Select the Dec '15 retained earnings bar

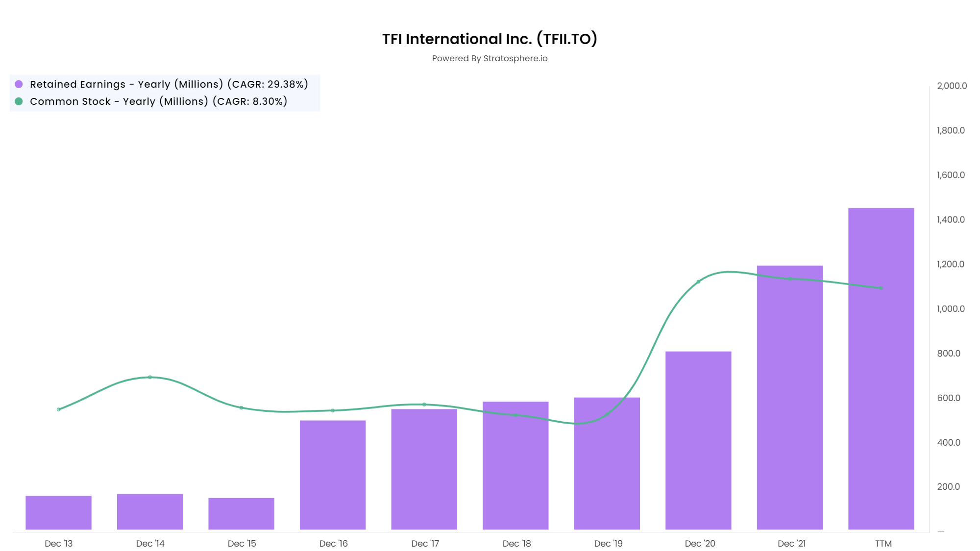coord(241,514)
